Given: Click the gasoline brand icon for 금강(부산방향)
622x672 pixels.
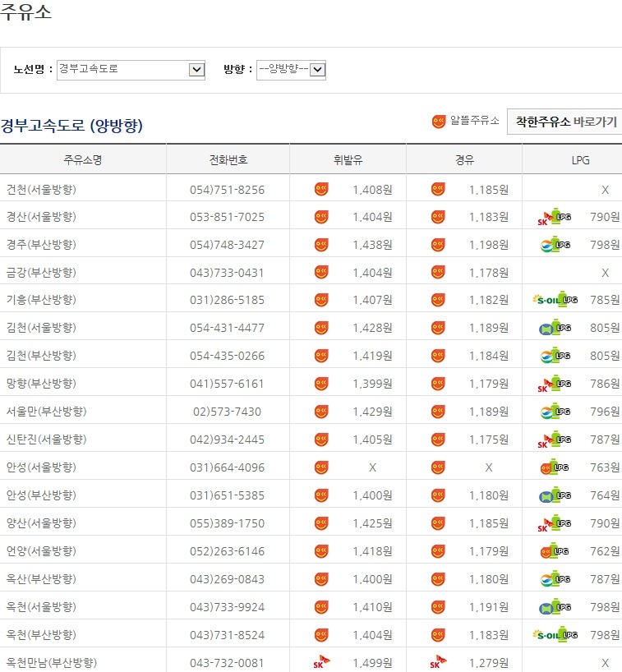Looking at the screenshot, I should click(321, 272).
